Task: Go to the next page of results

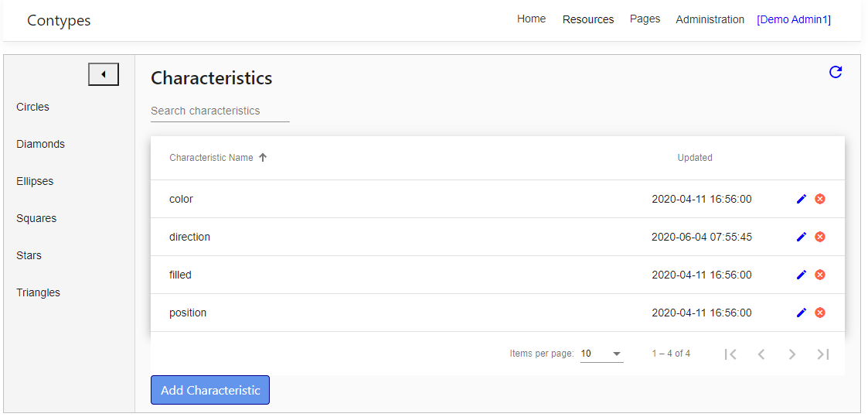Action: [792, 354]
